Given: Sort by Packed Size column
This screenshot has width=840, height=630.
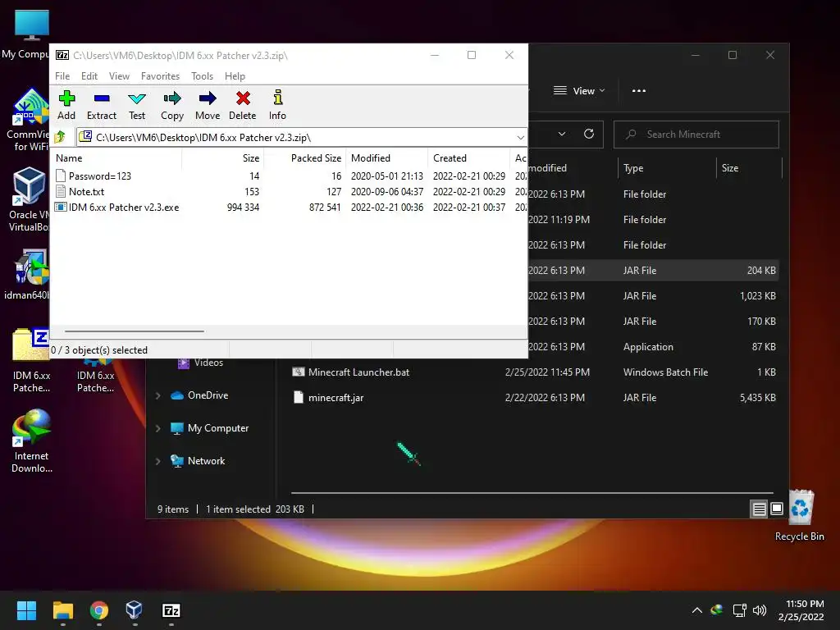Looking at the screenshot, I should (305, 158).
